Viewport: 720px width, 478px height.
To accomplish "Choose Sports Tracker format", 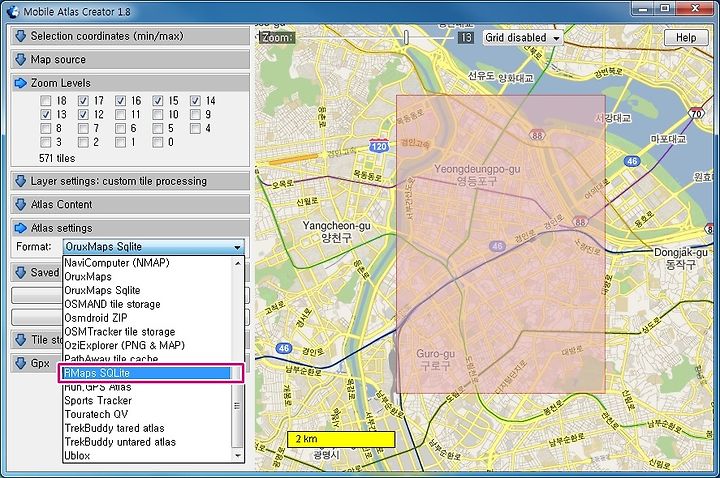I will click(147, 401).
